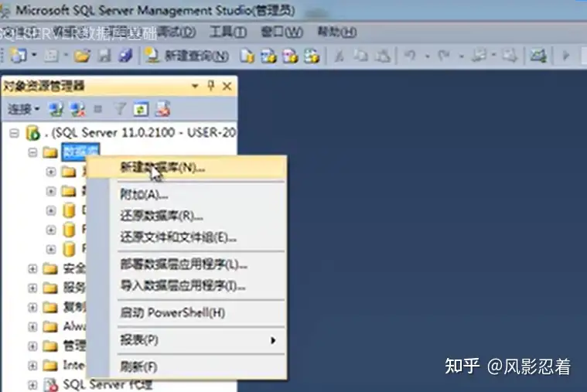Click the Connect Object Explorer icon
Image resolution: width=587 pixels, height=392 pixels.
click(56, 109)
